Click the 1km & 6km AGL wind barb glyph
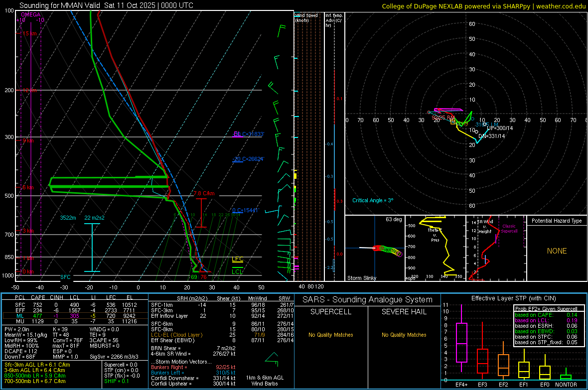 (272, 360)
